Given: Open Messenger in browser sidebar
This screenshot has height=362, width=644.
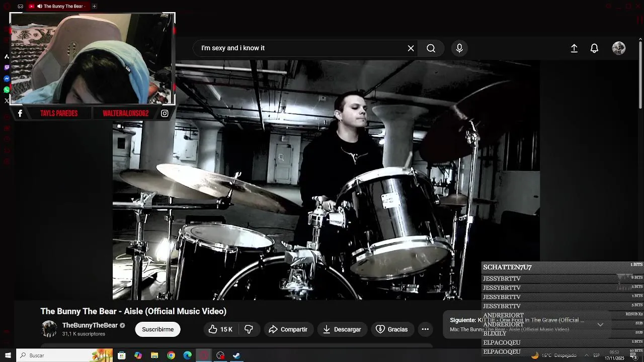Looking at the screenshot, I should point(7,78).
